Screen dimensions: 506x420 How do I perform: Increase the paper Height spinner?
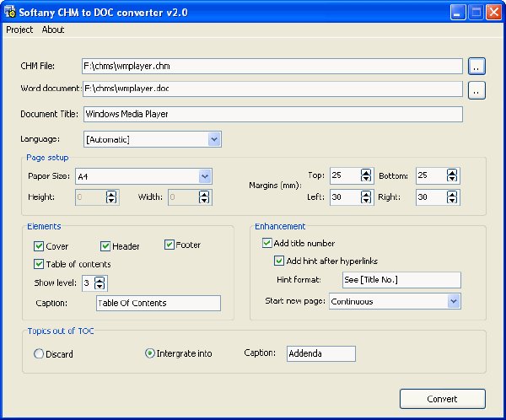click(x=111, y=194)
